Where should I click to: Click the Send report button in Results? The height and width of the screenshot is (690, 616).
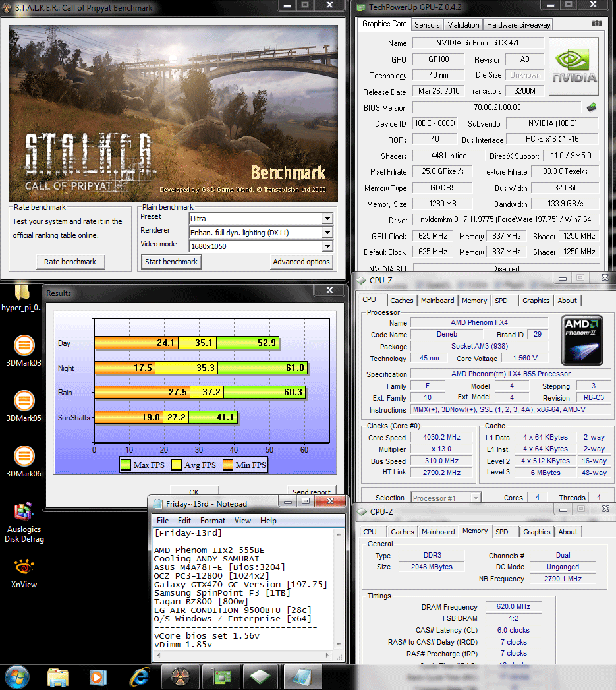click(312, 491)
